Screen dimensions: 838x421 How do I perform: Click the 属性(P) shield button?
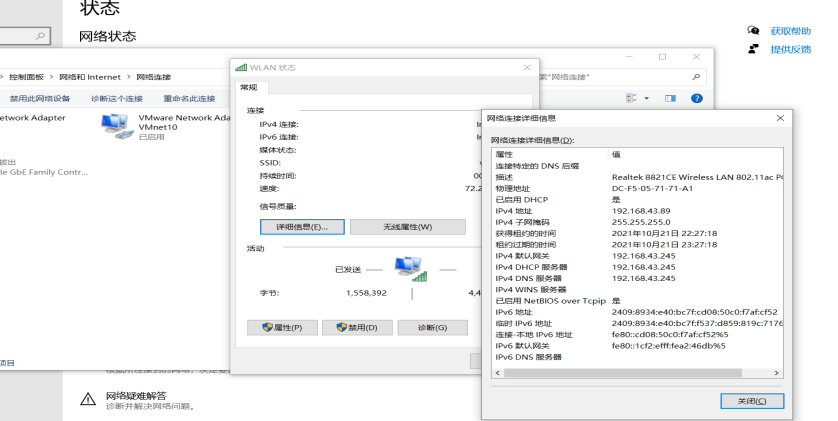point(282,328)
